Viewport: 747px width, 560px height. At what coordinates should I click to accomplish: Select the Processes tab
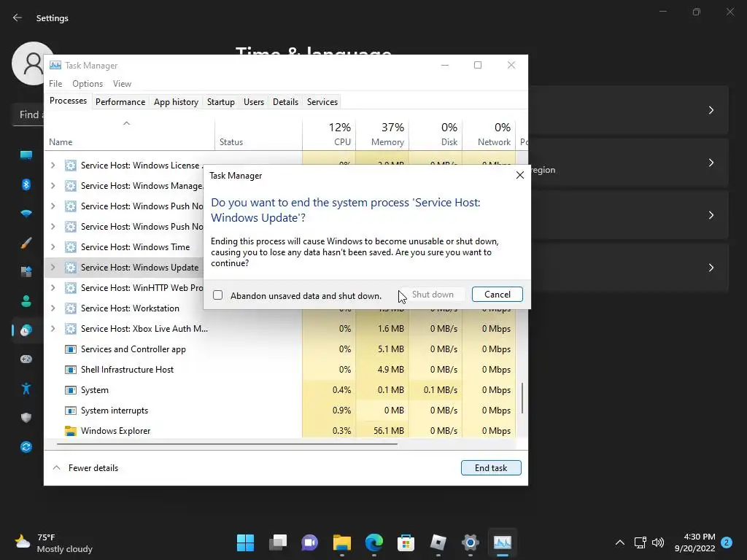[68, 101]
